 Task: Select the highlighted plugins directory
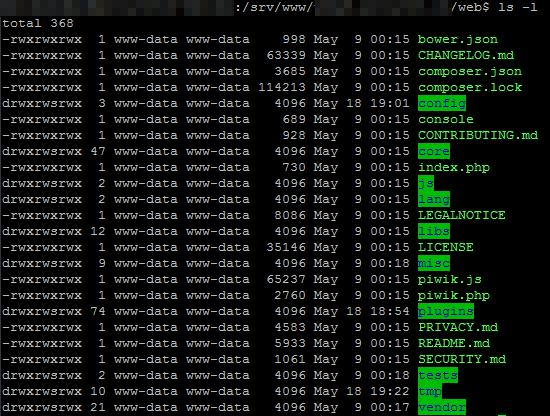pyautogui.click(x=446, y=311)
